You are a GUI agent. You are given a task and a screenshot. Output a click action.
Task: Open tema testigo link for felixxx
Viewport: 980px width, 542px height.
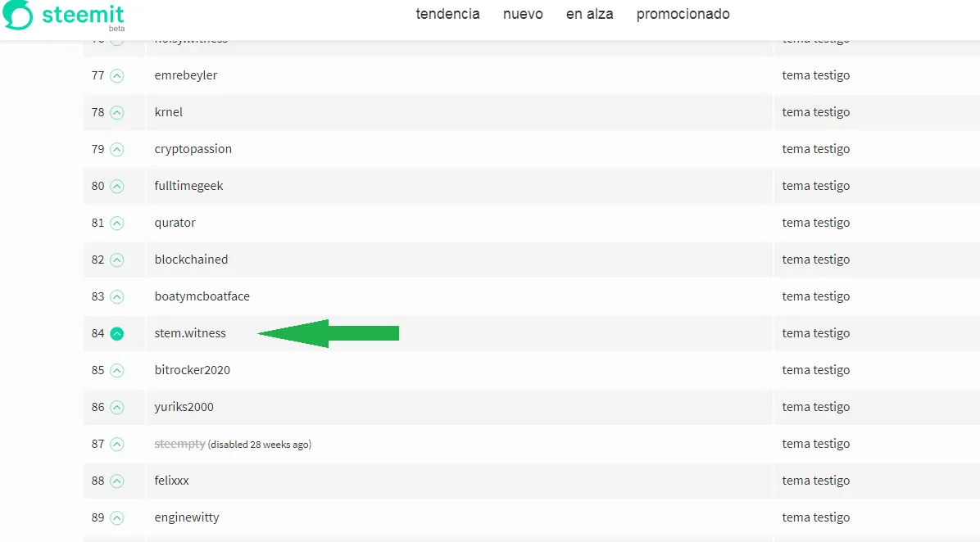(815, 480)
